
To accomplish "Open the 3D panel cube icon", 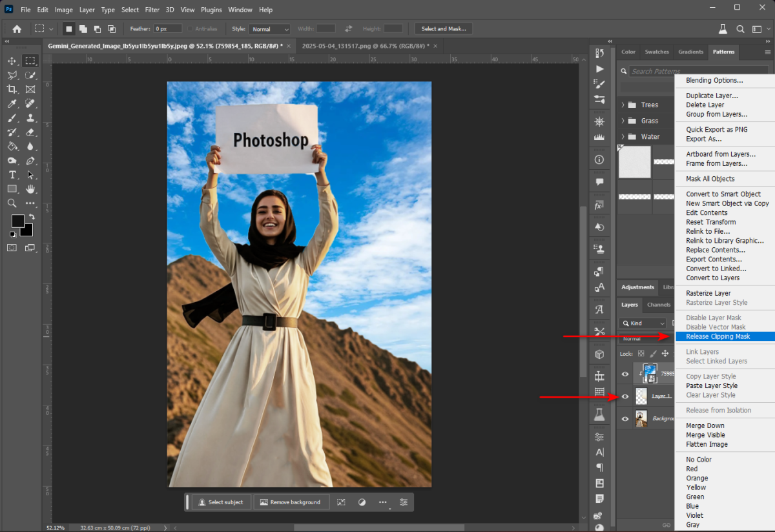I will (599, 354).
